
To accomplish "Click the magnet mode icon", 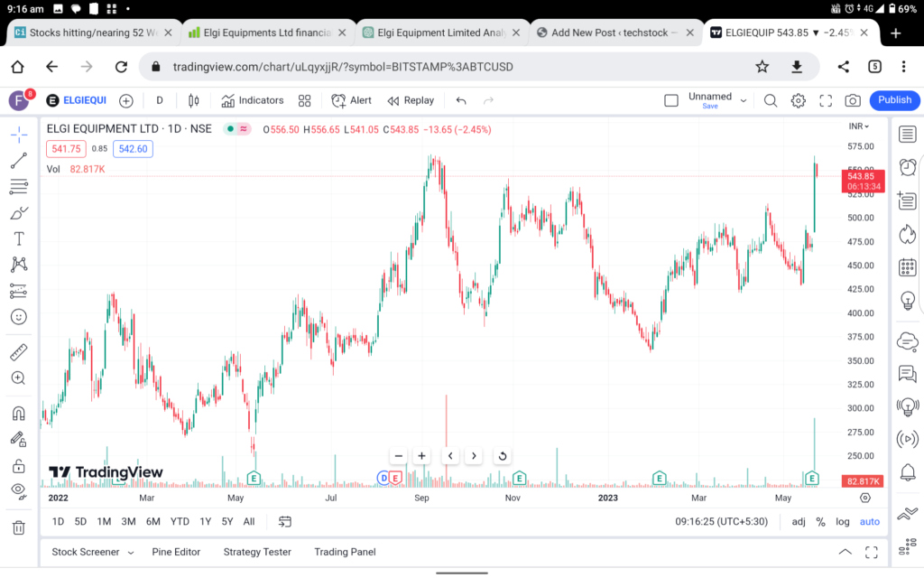I will [18, 414].
